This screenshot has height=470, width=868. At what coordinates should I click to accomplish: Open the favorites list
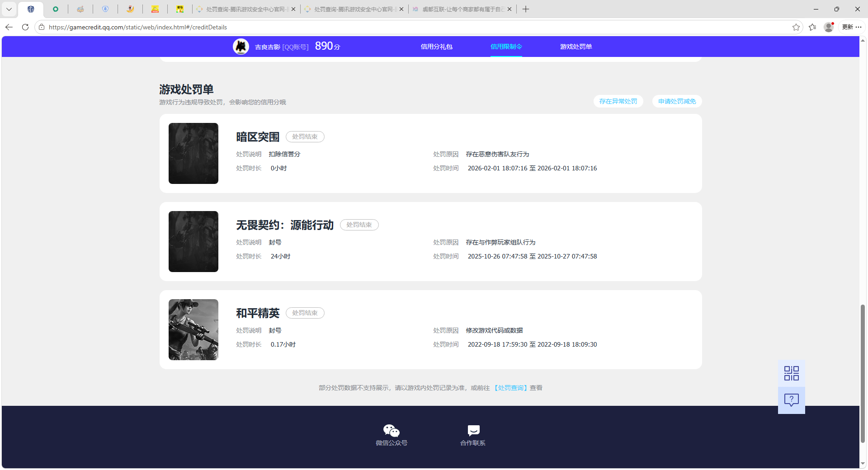(x=812, y=27)
